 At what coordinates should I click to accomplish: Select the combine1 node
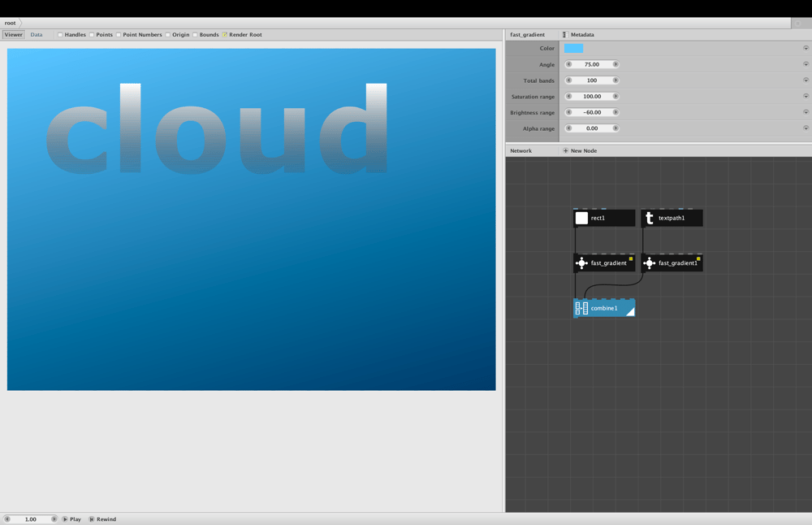[x=604, y=308]
